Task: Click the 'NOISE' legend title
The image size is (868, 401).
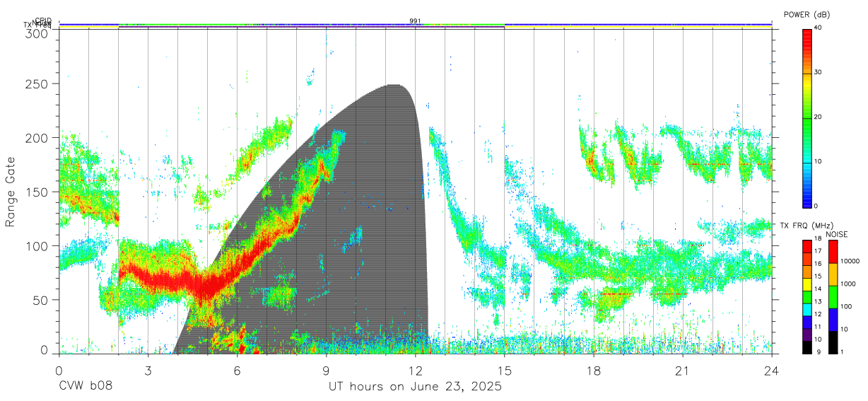Action: [837, 234]
